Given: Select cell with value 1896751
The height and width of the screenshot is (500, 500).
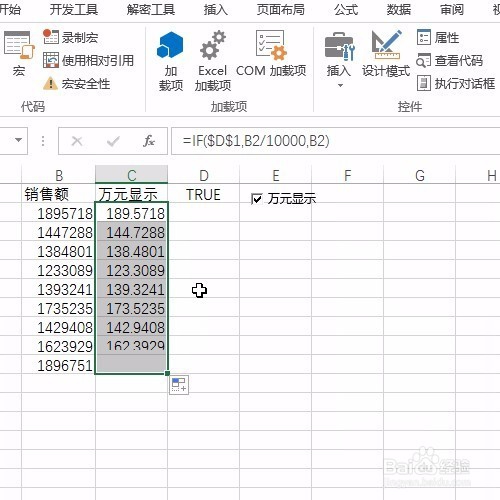Looking at the screenshot, I should pyautogui.click(x=59, y=365).
